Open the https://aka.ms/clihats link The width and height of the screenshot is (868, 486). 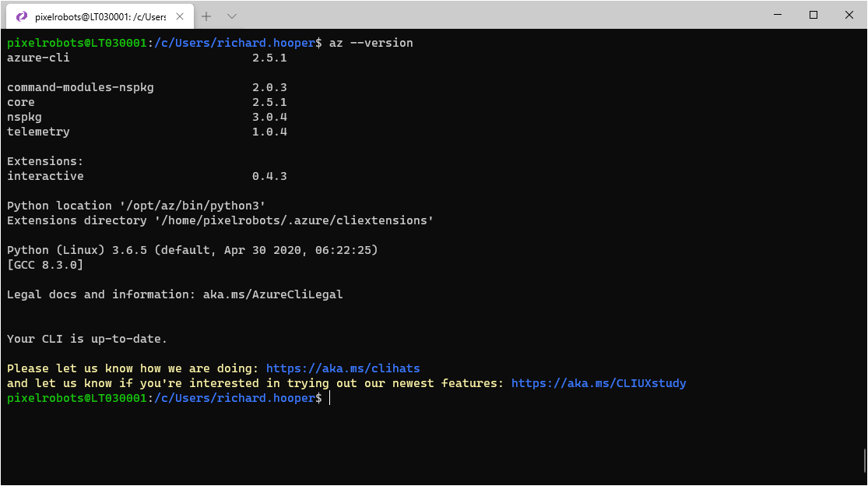tap(343, 368)
